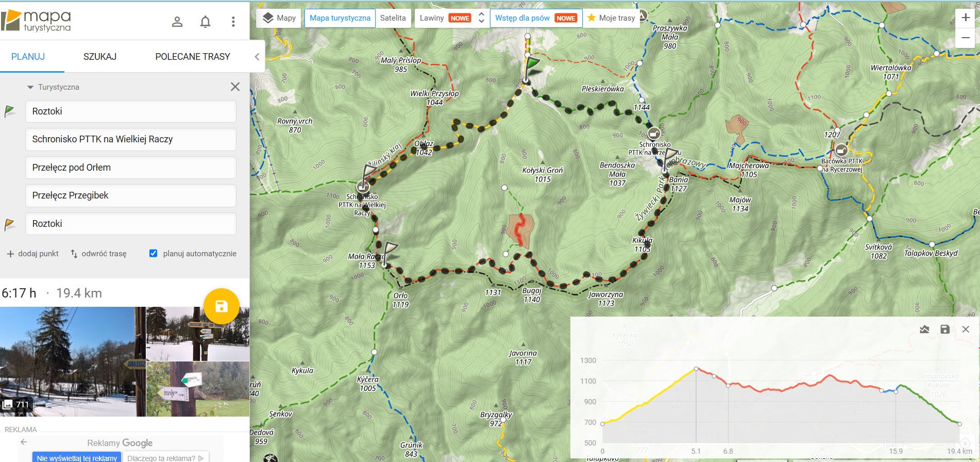980x462 pixels.
Task: Open notifications bell icon
Action: (x=205, y=22)
